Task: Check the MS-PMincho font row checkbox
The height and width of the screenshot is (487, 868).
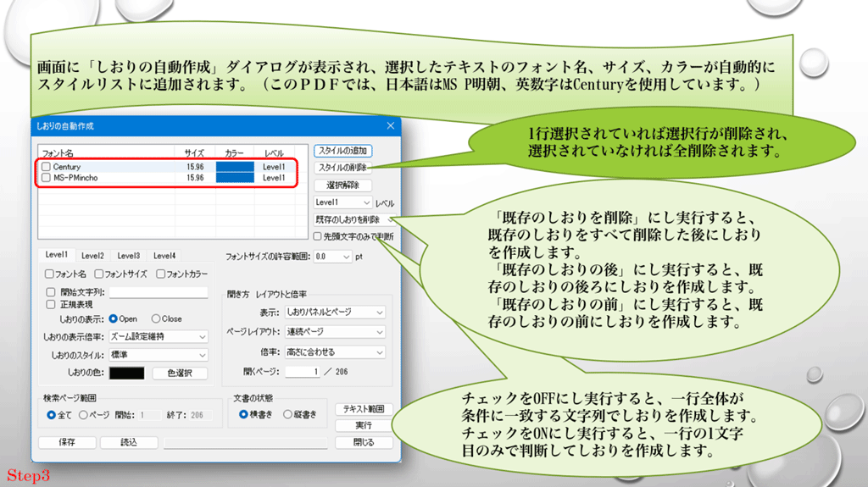Action: (47, 178)
